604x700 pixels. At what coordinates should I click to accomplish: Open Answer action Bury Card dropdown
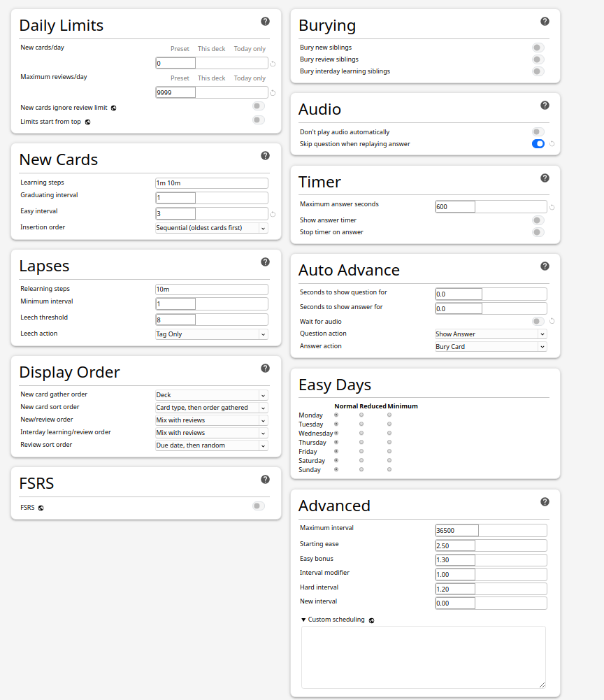(491, 347)
